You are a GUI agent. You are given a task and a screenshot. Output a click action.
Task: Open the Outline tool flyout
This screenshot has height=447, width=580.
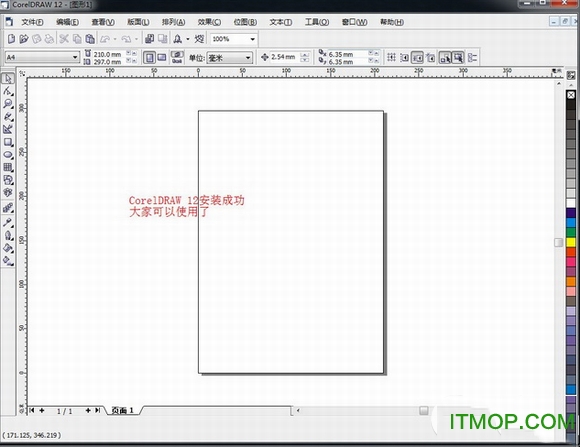(8, 235)
